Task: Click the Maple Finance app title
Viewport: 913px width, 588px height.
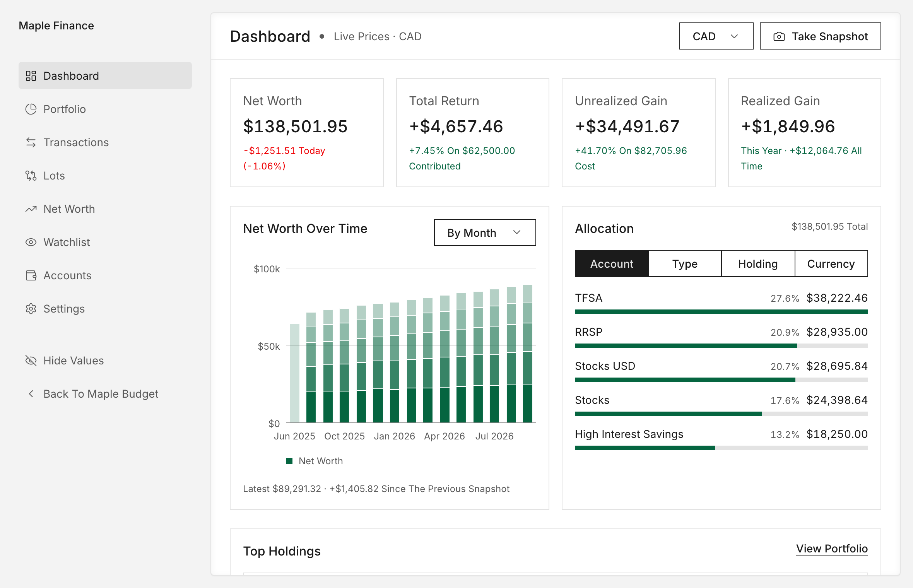Action: tap(56, 26)
